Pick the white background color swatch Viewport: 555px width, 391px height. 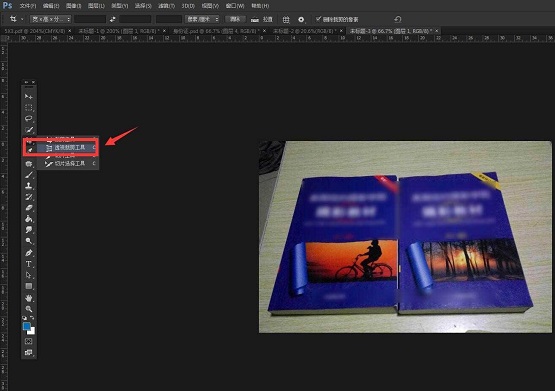pos(32,331)
